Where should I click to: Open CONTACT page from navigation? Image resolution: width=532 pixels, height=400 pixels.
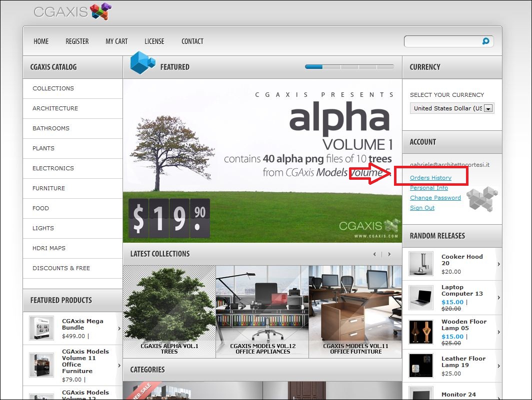(x=192, y=41)
